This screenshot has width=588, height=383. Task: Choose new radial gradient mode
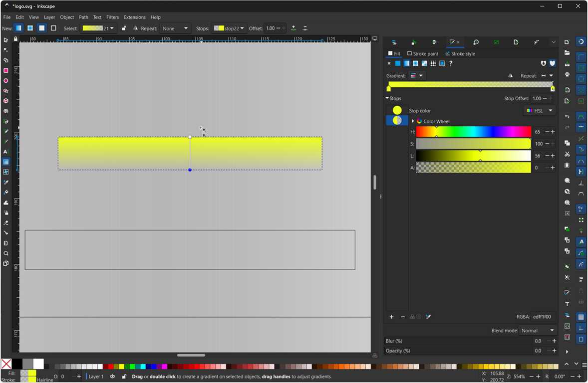point(30,28)
